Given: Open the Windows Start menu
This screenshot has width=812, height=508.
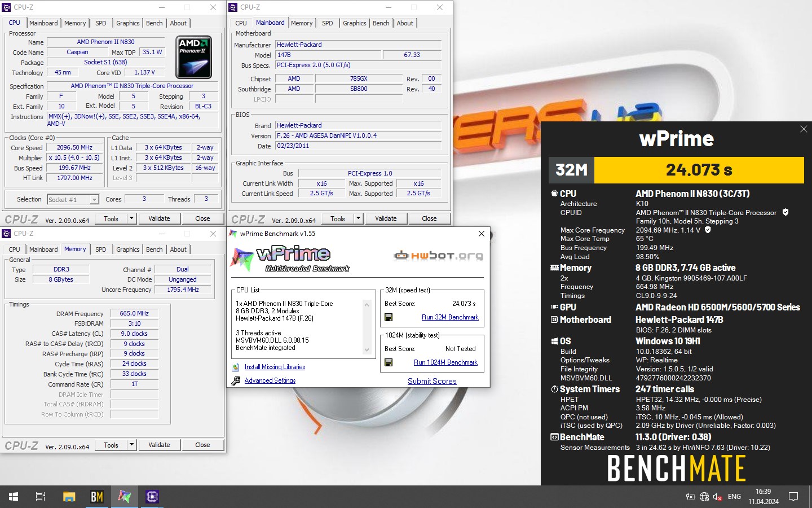Looking at the screenshot, I should tap(14, 497).
